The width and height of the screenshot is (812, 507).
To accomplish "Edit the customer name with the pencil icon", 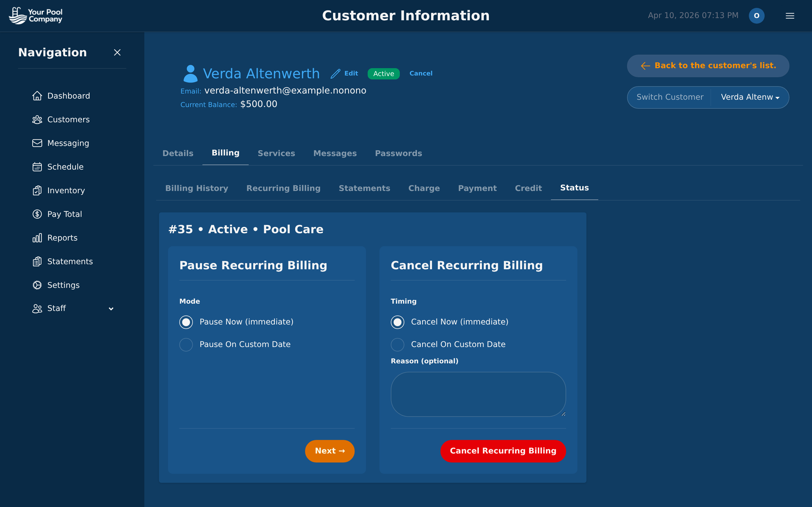I will pyautogui.click(x=336, y=74).
